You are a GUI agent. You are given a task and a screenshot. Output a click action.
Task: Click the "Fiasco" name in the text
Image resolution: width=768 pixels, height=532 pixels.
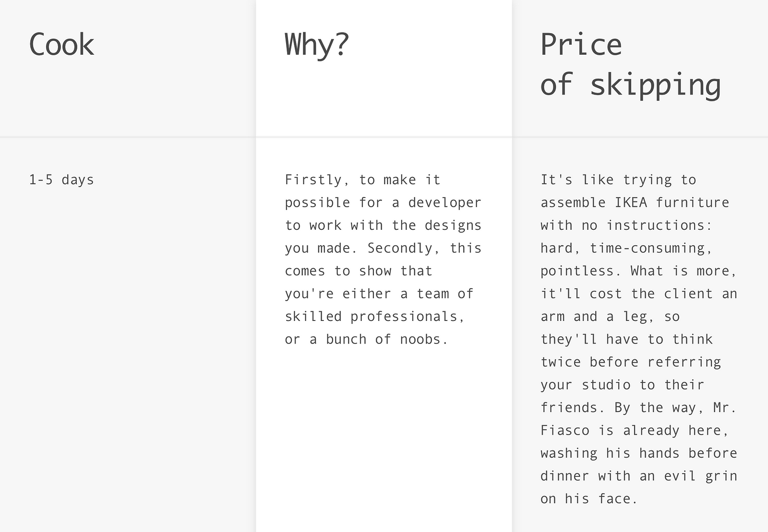click(x=565, y=430)
